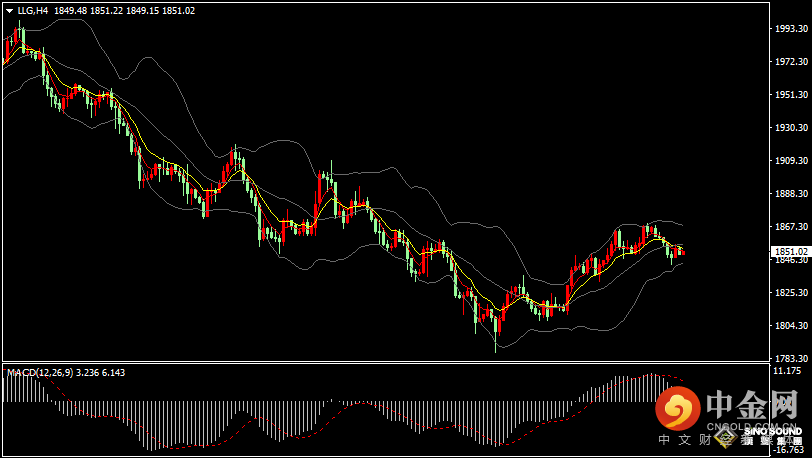
Task: Click the current price tag 1851.02 on the axis
Action: [x=790, y=251]
